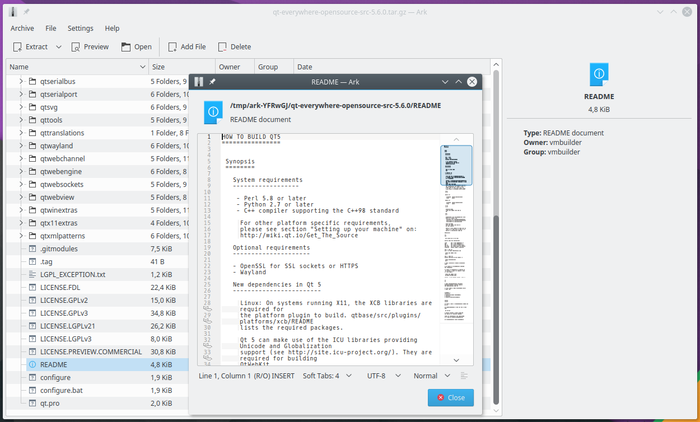The width and height of the screenshot is (700, 422).
Task: Click the Preview toolbar button
Action: click(x=88, y=47)
